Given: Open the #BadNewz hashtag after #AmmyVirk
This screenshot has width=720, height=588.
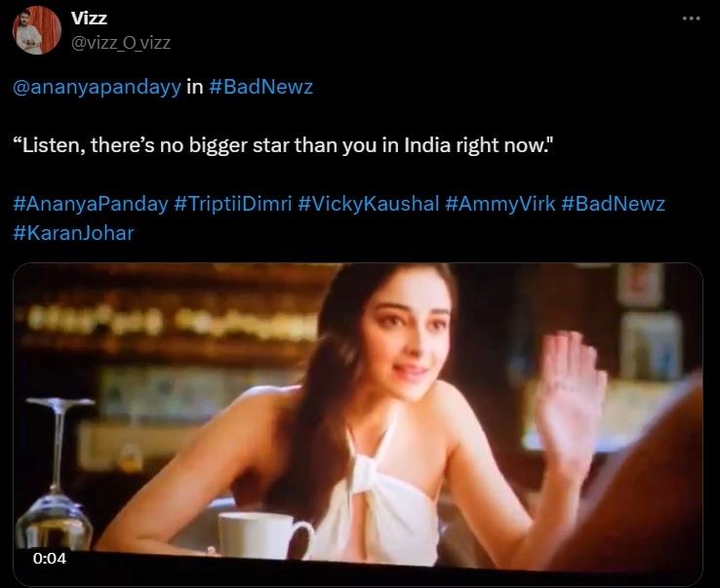Looking at the screenshot, I should point(613,204).
